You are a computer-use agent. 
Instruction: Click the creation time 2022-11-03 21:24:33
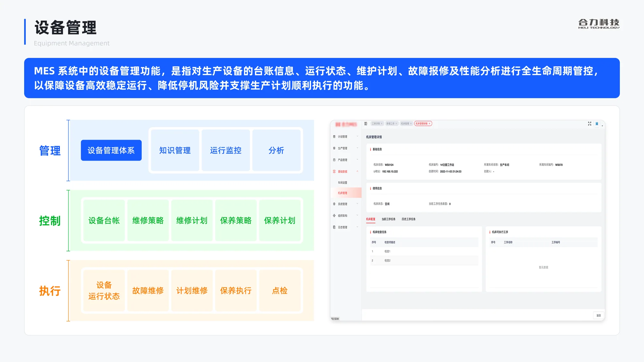click(450, 172)
